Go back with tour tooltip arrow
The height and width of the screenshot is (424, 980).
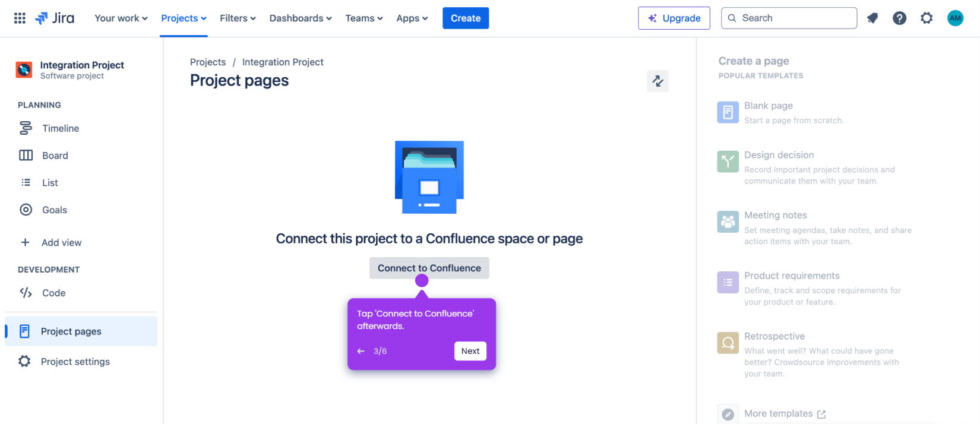pyautogui.click(x=361, y=351)
